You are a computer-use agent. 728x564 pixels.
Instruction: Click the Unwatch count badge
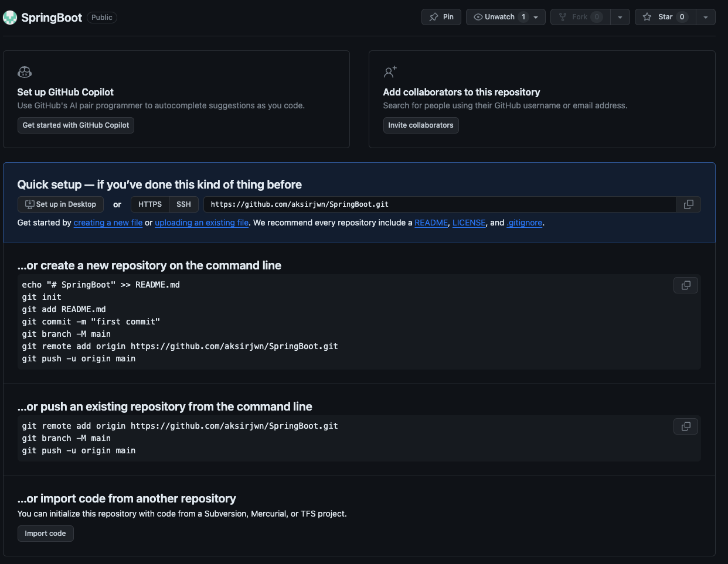523,17
